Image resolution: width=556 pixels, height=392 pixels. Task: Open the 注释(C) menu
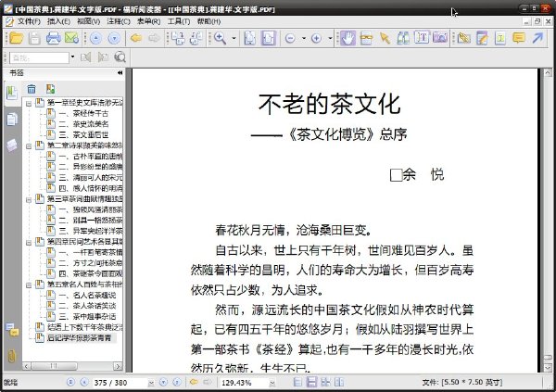[119, 21]
